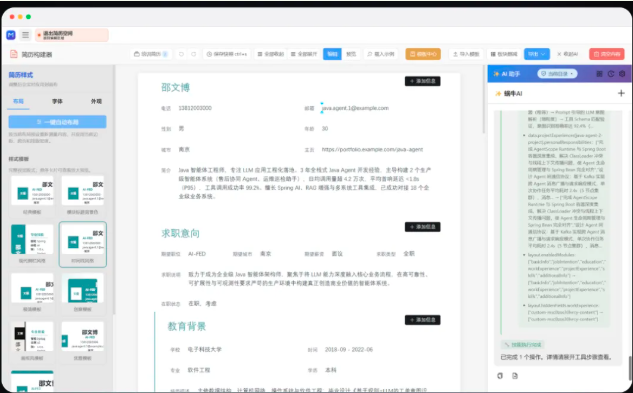Click the phone number 13812000000 field
This screenshot has height=393, width=633.
pos(195,108)
